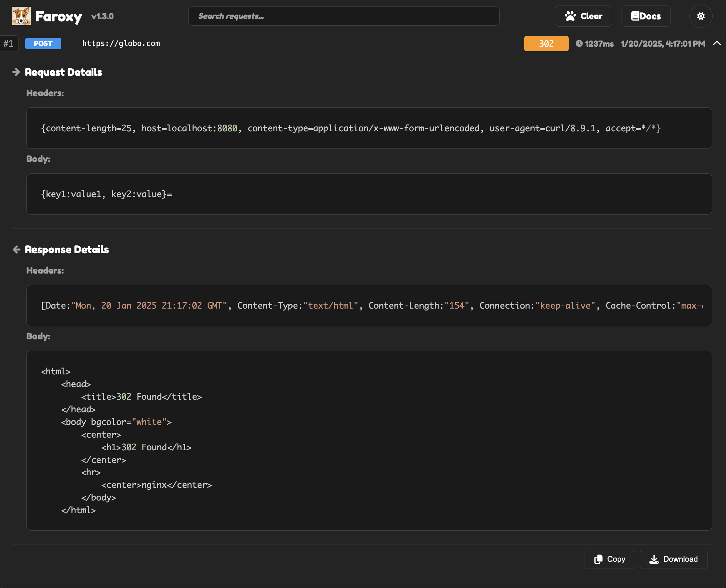Click the copy icon in Copy button
This screenshot has height=588, width=726.
pos(598,559)
